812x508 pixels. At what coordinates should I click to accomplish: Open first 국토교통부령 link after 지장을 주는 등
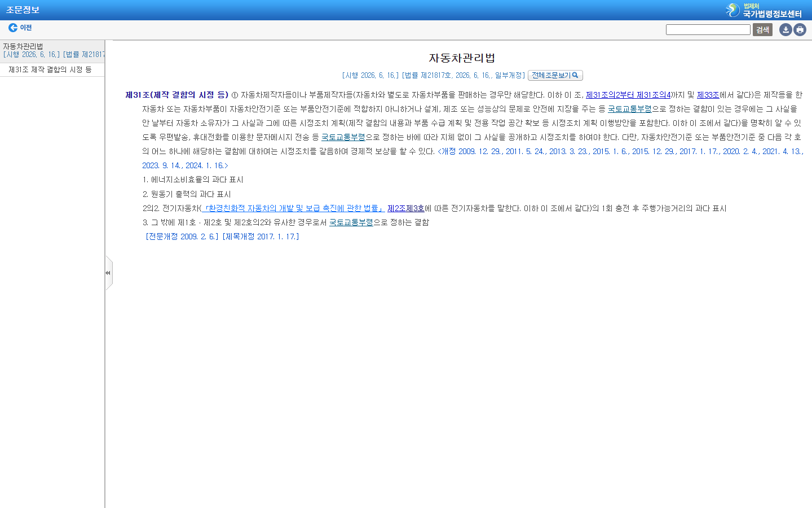[x=630, y=109]
